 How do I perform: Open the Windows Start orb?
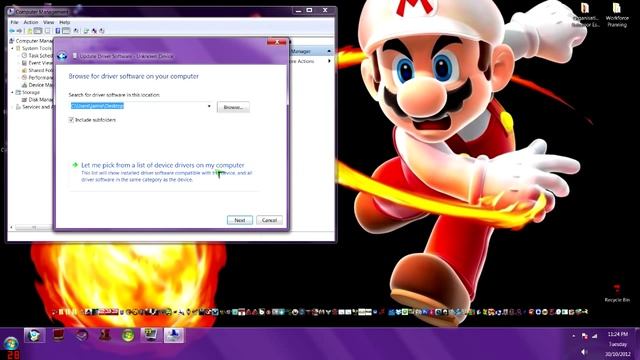pos(11,343)
